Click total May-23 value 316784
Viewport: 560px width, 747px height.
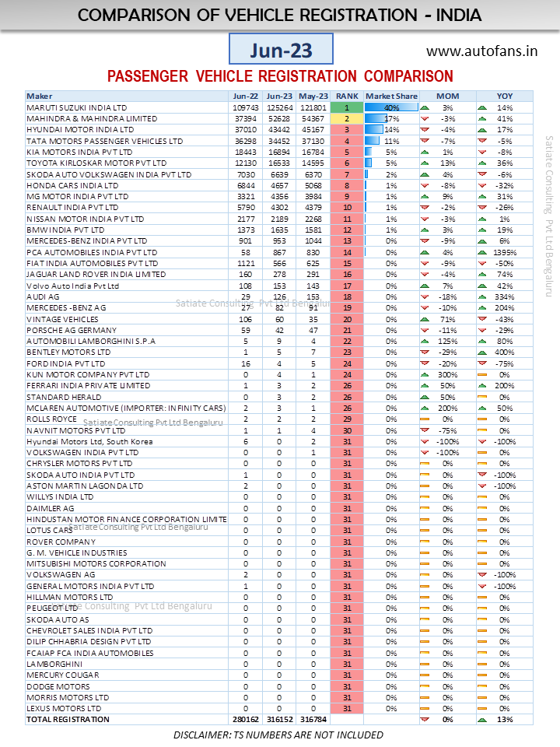(x=313, y=719)
